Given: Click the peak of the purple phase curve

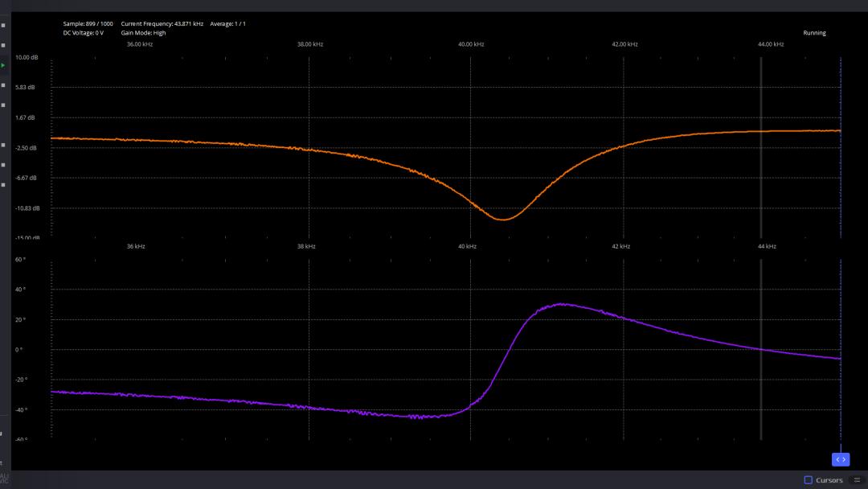Looking at the screenshot, I should pos(563,304).
